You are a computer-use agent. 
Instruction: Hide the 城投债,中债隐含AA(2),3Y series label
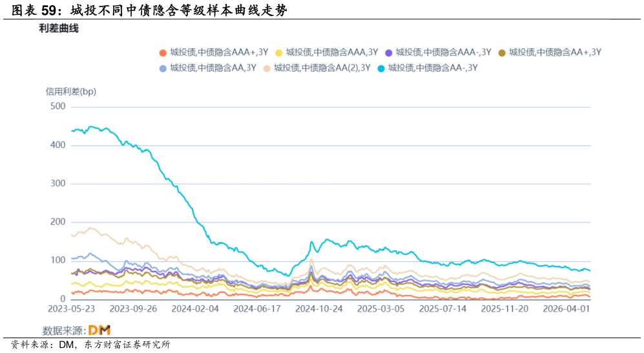pyautogui.click(x=322, y=68)
